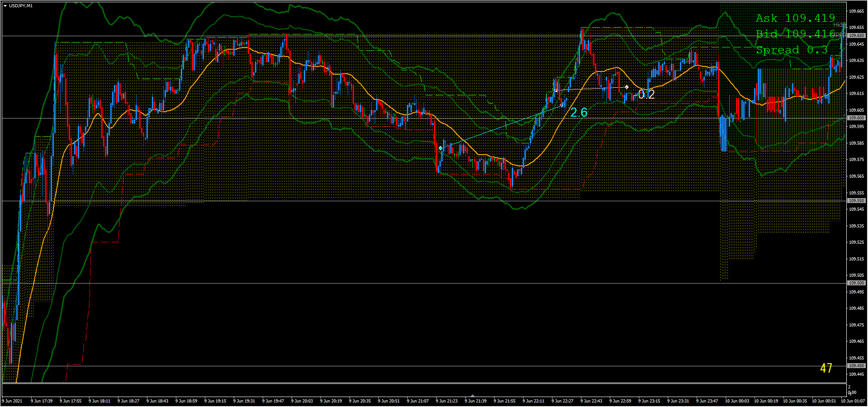Click the 9 Jun 21:23 time label

[x=447, y=401]
